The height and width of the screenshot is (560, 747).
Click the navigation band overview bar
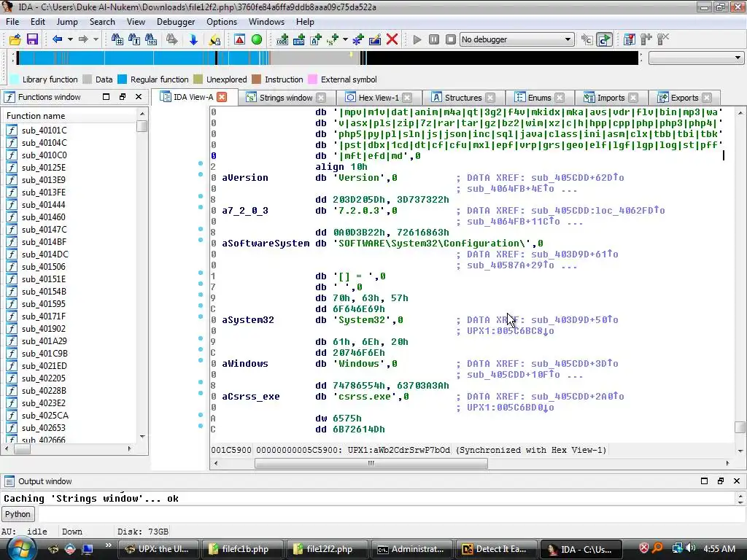pos(328,58)
